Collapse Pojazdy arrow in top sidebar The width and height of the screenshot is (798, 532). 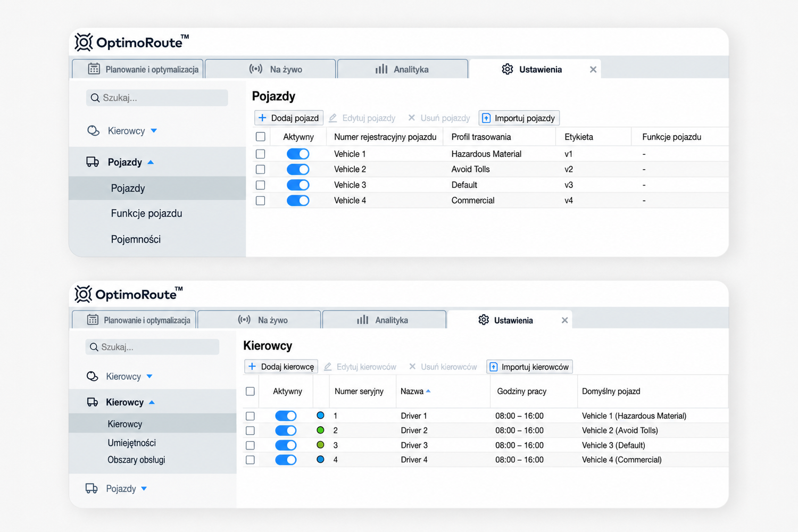[151, 162]
